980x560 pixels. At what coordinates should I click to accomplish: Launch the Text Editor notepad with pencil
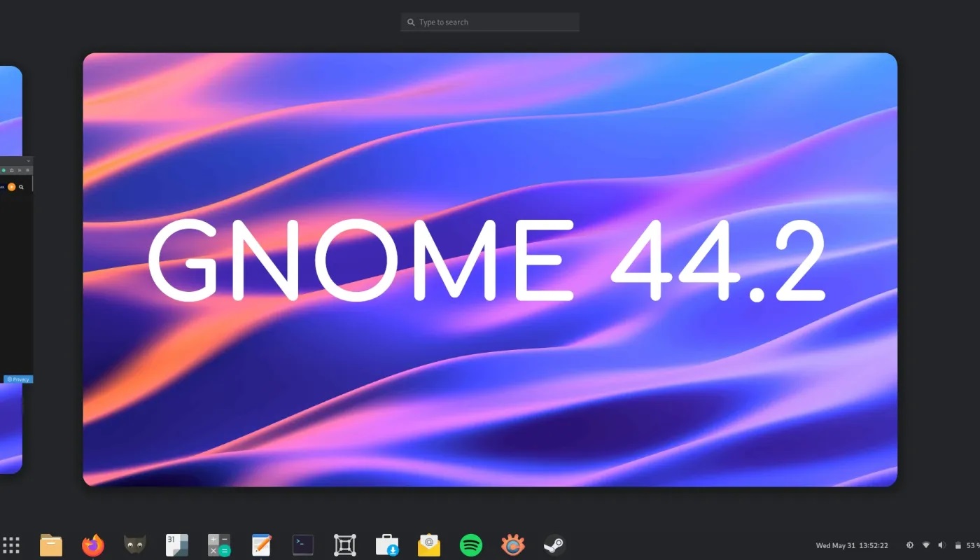pos(261,545)
